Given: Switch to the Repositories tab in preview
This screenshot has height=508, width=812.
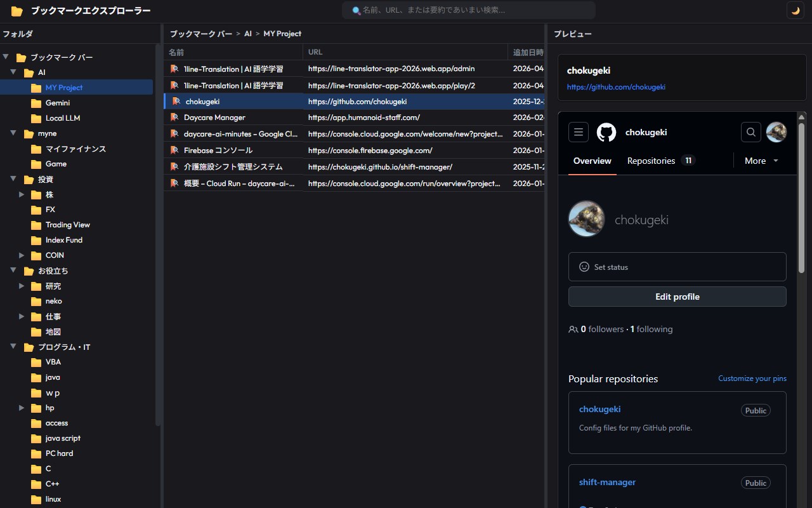Looking at the screenshot, I should (x=661, y=161).
